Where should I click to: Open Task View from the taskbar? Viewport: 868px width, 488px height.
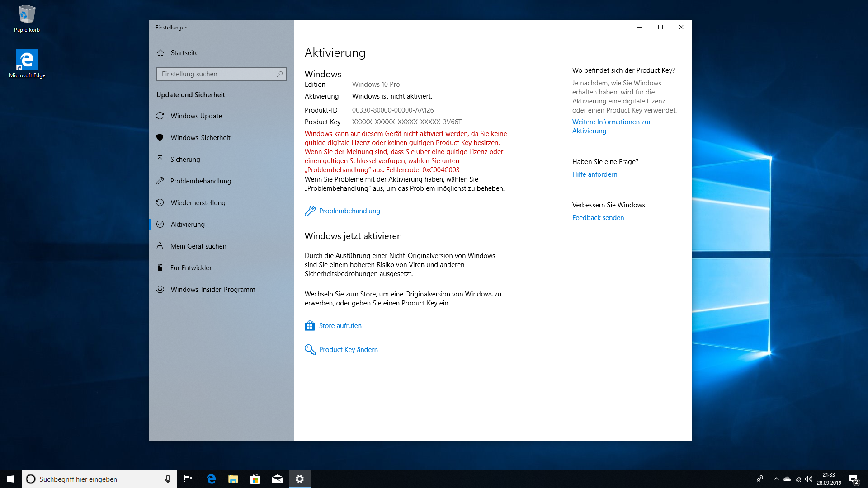tap(188, 479)
